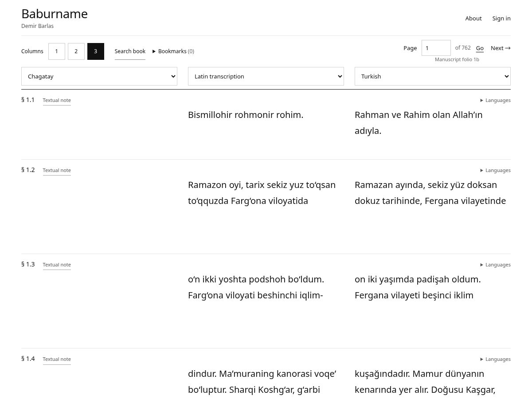Click the Sign in link
This screenshot has width=532, height=399.
(x=501, y=18)
